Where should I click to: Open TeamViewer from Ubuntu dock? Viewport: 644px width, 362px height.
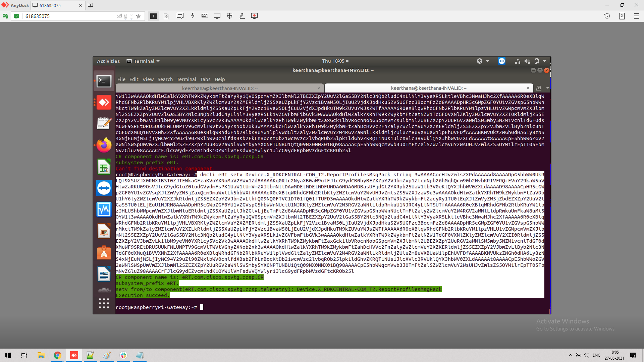(104, 188)
